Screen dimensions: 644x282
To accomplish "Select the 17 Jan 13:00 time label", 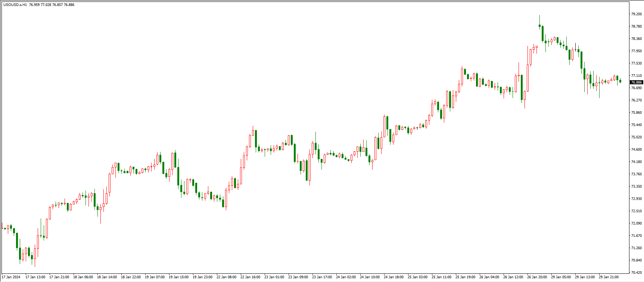I will coord(35,277).
